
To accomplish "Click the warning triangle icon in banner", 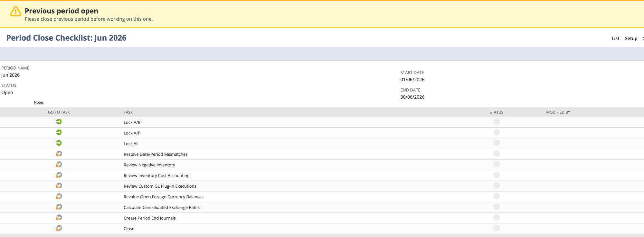I will click(15, 11).
